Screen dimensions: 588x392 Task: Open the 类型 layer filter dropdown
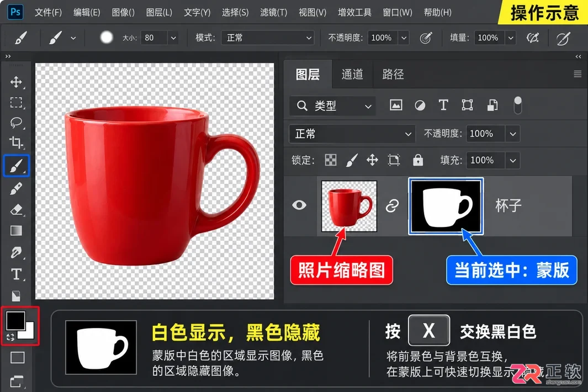(x=333, y=106)
